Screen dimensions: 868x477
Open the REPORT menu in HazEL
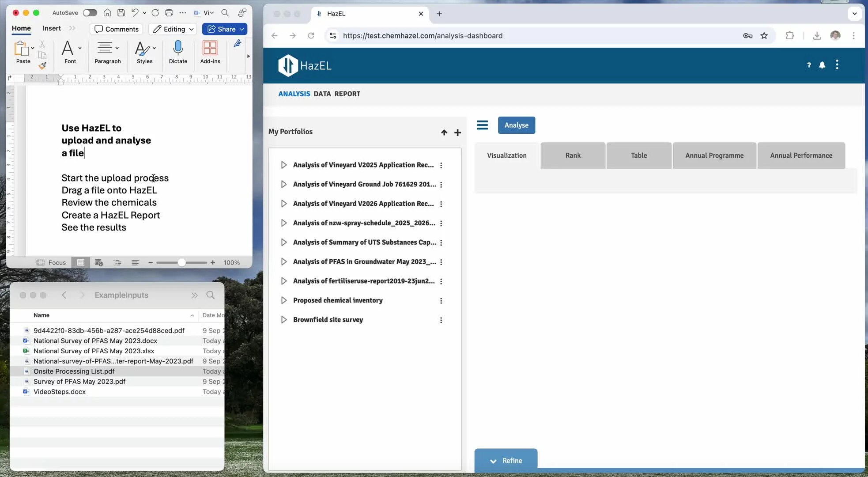[347, 94]
